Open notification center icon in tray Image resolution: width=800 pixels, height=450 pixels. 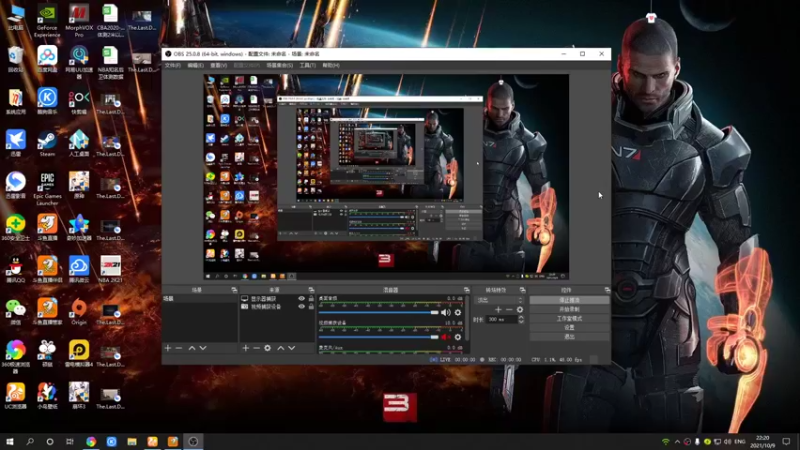point(786,441)
